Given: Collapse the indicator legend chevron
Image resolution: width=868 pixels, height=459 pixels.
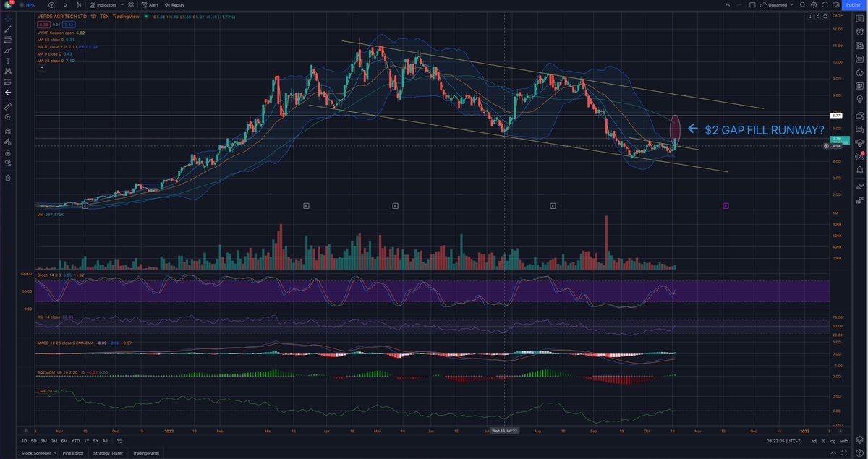Looking at the screenshot, I should [42, 69].
